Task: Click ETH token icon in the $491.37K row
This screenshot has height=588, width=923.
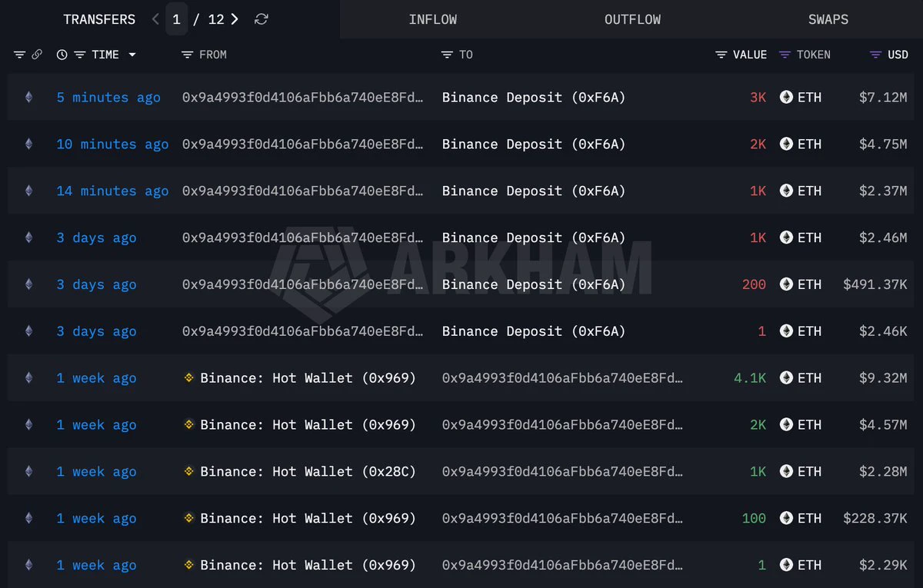Action: [786, 284]
